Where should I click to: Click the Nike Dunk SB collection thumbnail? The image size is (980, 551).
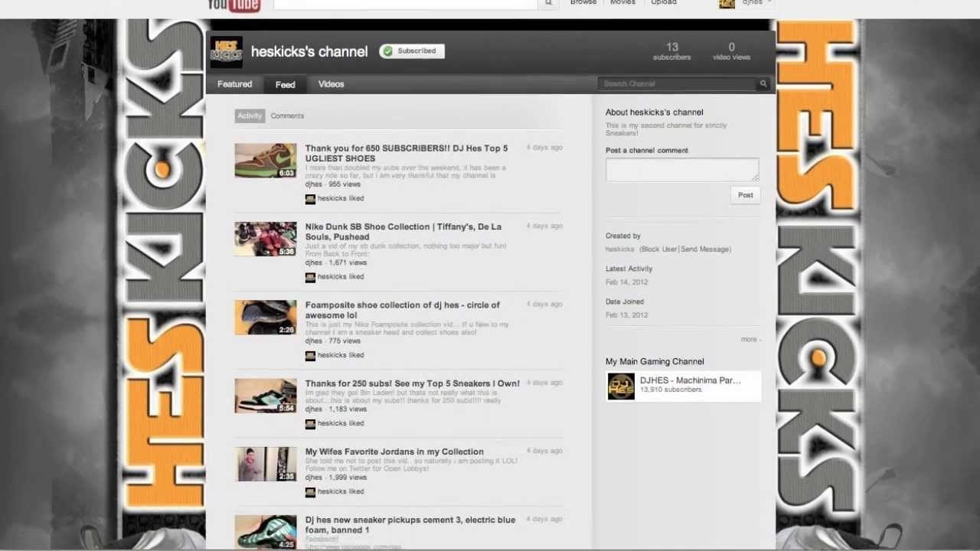(x=266, y=239)
